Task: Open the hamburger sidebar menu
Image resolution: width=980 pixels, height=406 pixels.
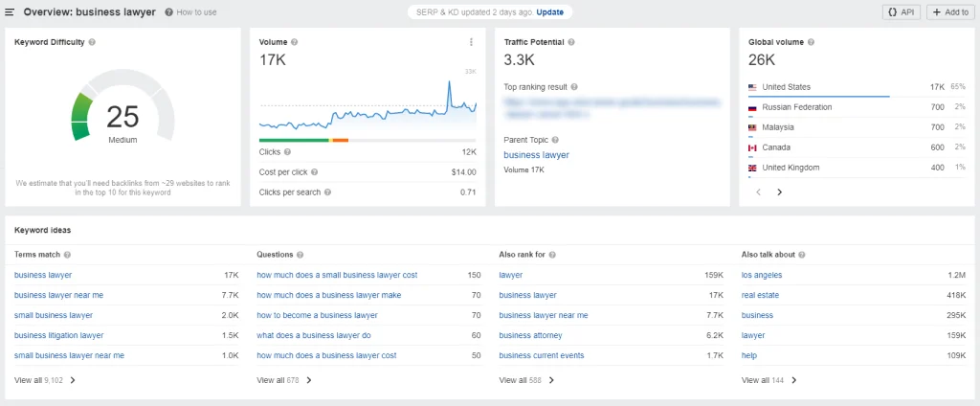Action: coord(10,11)
